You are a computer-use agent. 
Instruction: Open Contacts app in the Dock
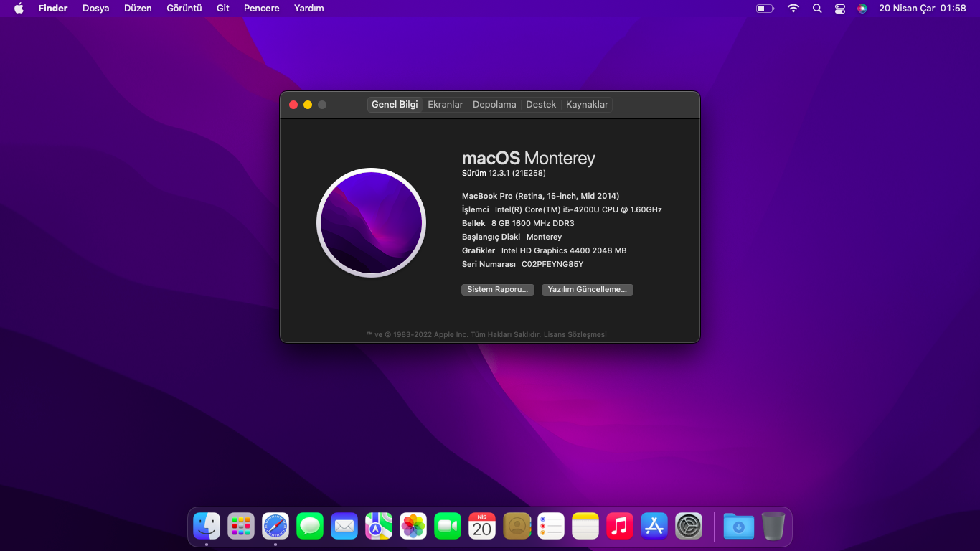(517, 526)
